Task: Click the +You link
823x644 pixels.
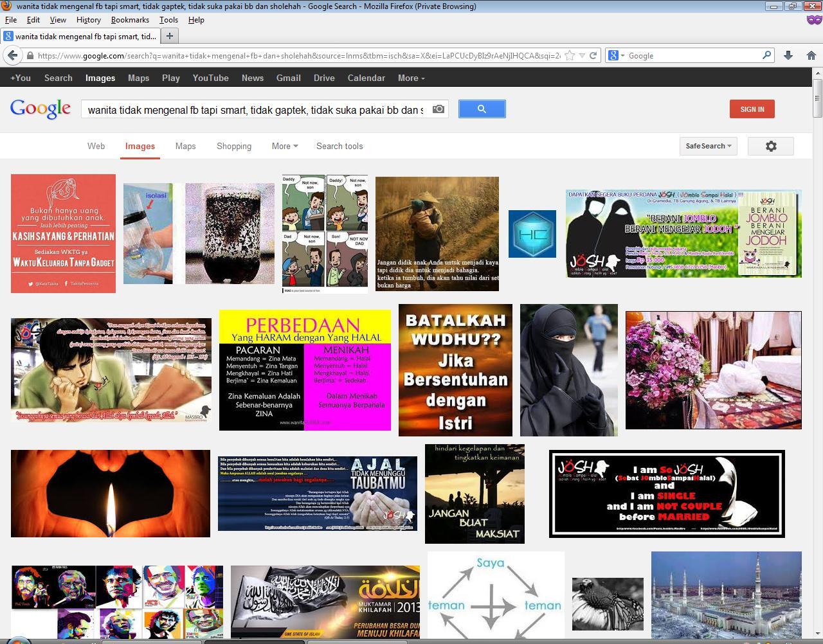Action: point(21,78)
